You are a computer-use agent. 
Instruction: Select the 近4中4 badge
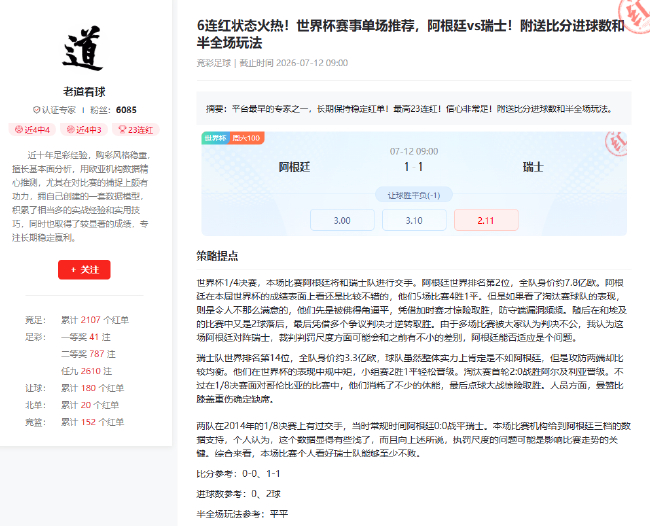[32, 130]
